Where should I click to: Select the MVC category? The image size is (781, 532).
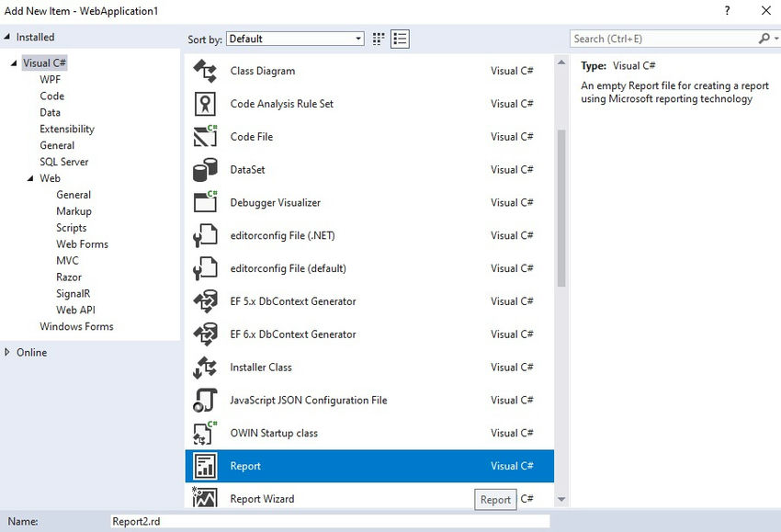(x=66, y=260)
